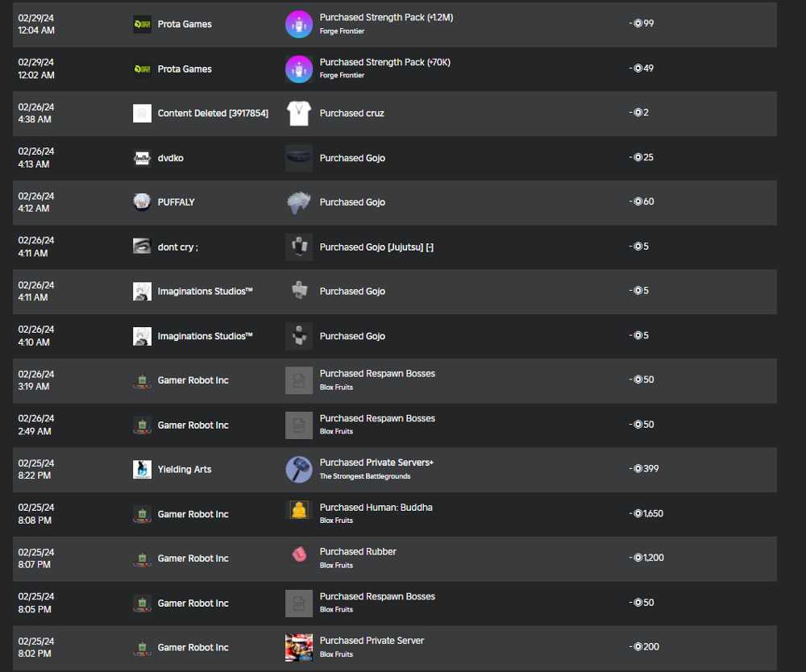Viewport: 806px width, 672px height.
Task: Click the 02/26/24 4:38 AM date
Action: [36, 113]
